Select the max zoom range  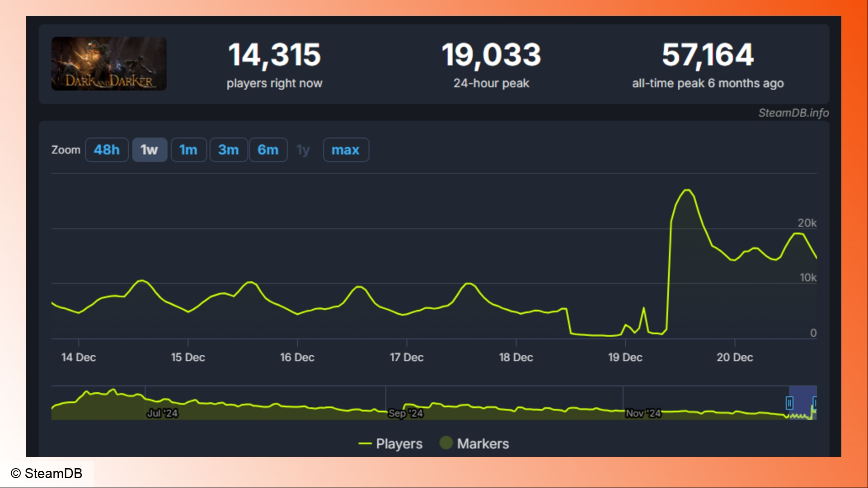tap(346, 150)
